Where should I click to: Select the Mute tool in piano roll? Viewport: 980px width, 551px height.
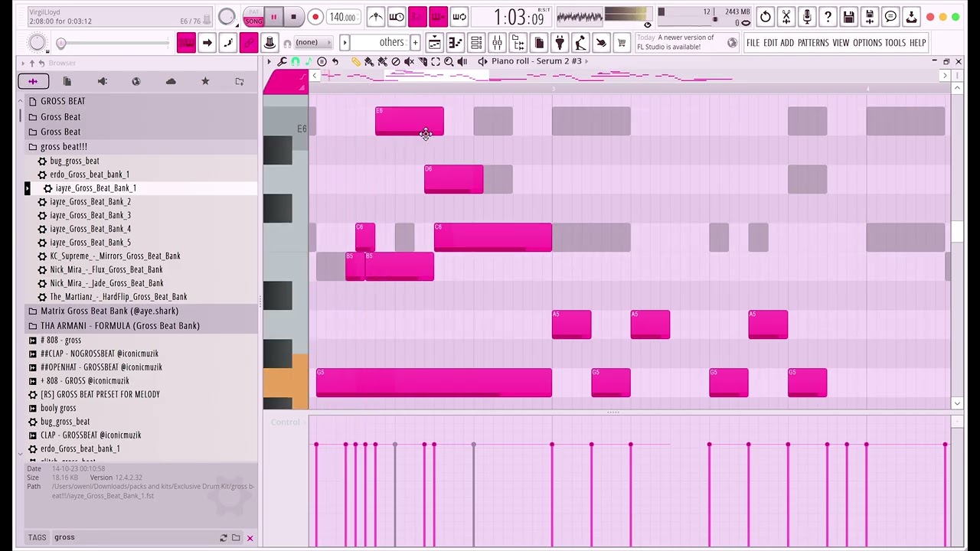[409, 61]
